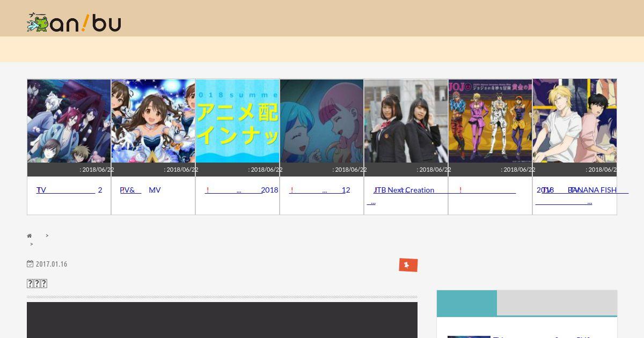Click the calendar icon beside 2017.01.16
This screenshot has height=338, width=644.
[x=30, y=263]
